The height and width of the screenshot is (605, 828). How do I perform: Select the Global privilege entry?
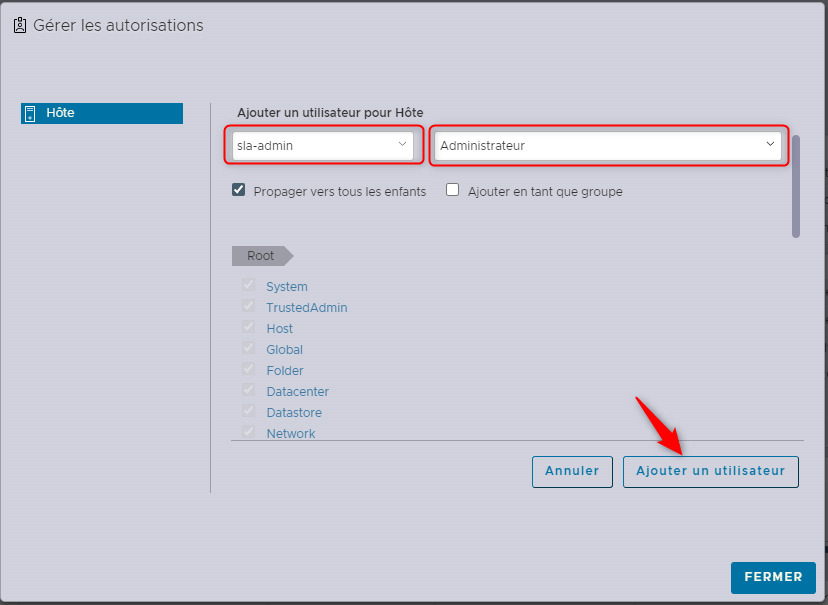click(284, 350)
